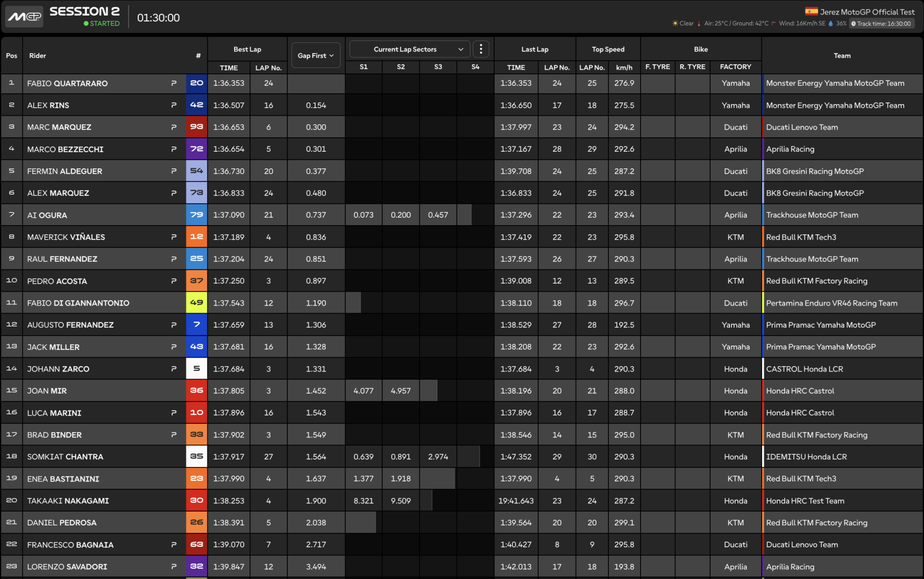Click the humidity droplet icon
The image size is (924, 579).
pos(831,24)
